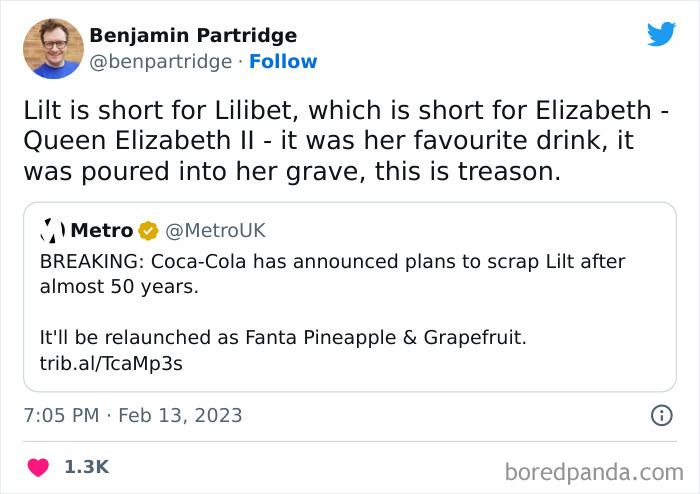Click the boredpanda.com watermark
This screenshot has width=700, height=494.
pyautogui.click(x=593, y=470)
